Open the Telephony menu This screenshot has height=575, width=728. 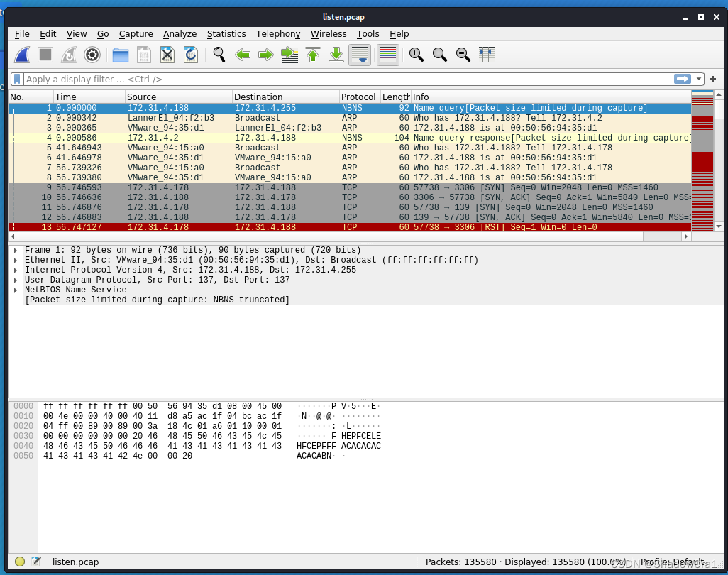(x=278, y=34)
